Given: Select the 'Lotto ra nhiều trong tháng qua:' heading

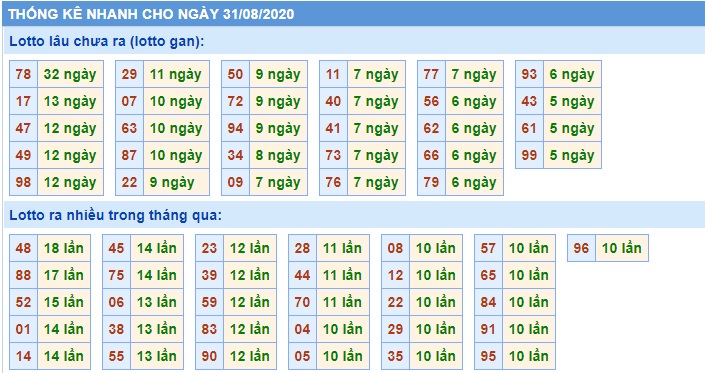Looking at the screenshot, I should pos(116,215).
